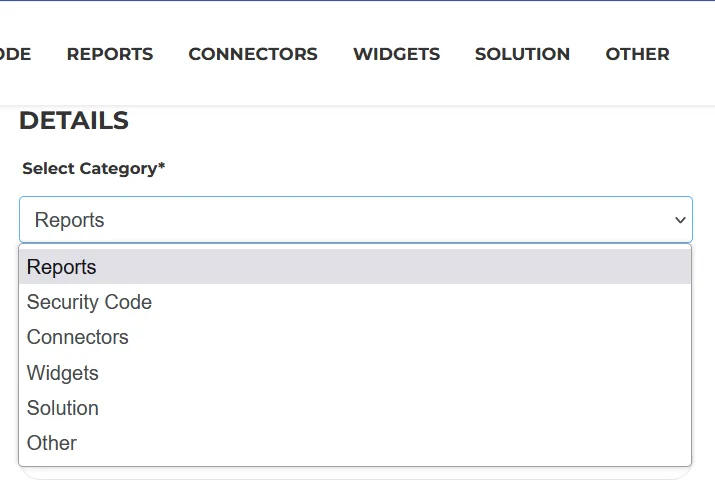Screen dimensions: 715x497
Task: Click the DETAILS section heading
Action: tap(74, 120)
